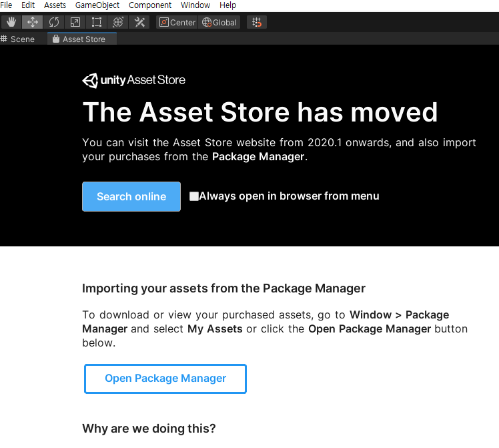Toggle the Center pivot mode button

pos(177,22)
